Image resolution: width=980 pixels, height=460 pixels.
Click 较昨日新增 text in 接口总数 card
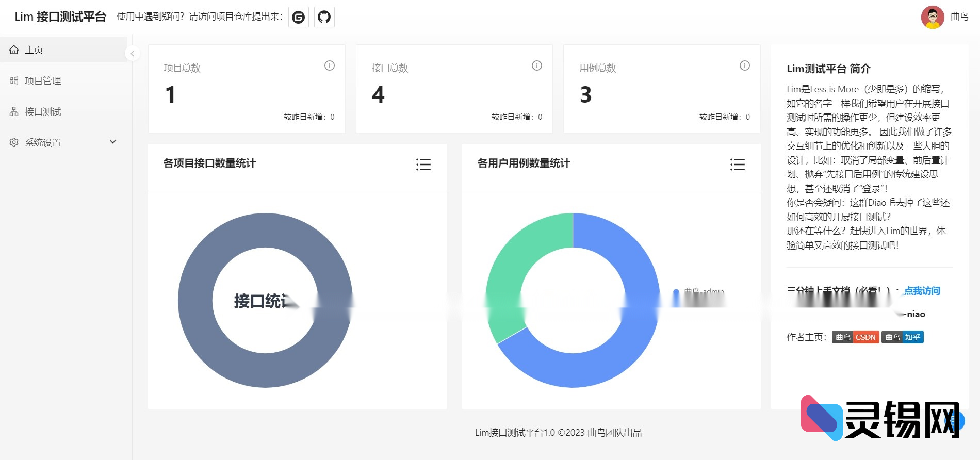517,117
